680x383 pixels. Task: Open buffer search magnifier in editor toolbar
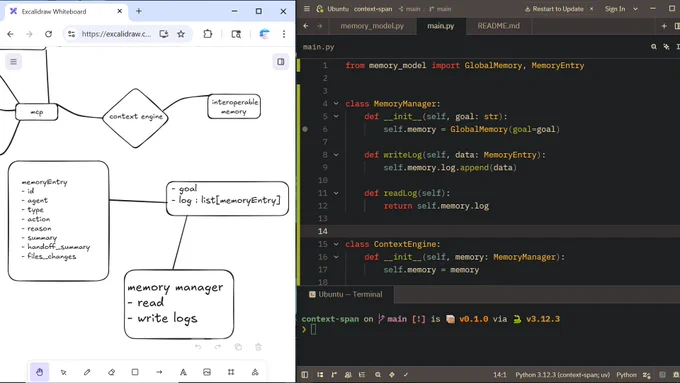[x=654, y=47]
